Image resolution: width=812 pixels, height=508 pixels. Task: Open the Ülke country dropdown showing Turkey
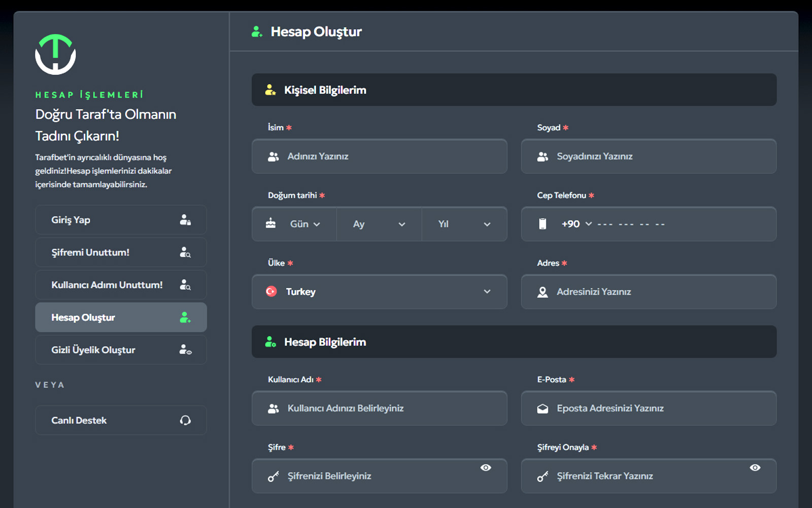click(379, 292)
